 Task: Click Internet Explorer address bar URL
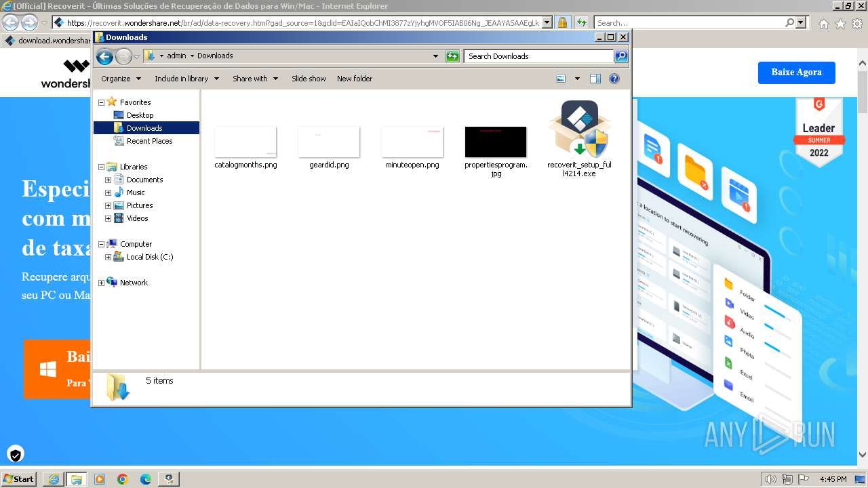tap(303, 23)
